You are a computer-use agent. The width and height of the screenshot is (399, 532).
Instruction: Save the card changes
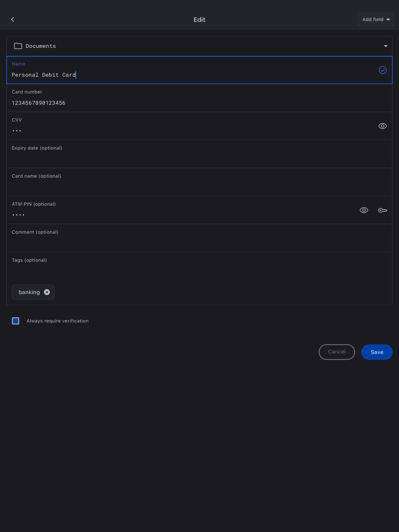tap(377, 352)
